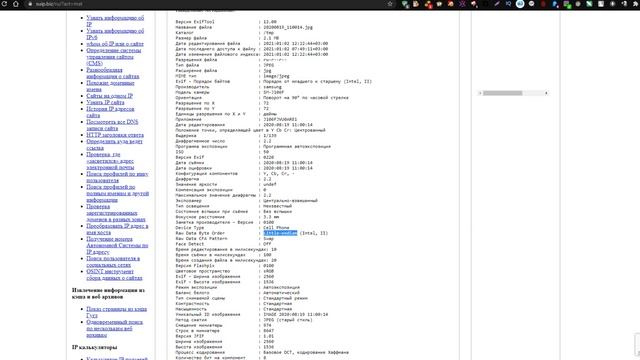Click the 'Версия Flashpix' row label

coord(195,266)
